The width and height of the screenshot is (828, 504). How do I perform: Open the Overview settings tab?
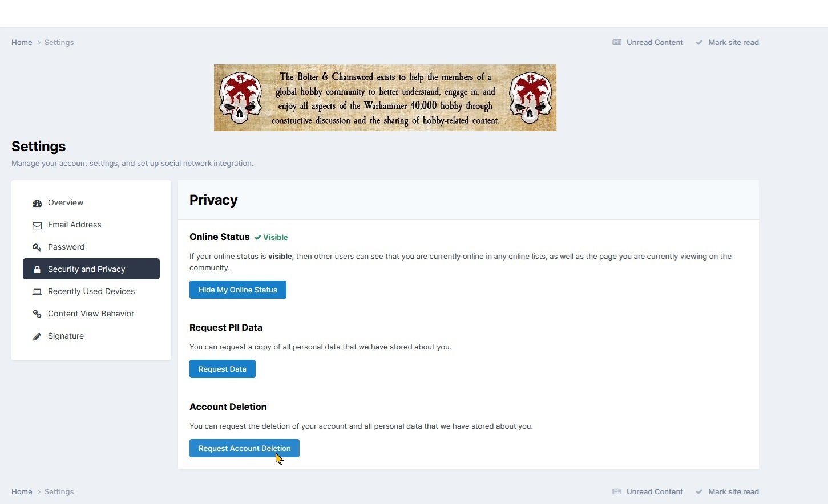pyautogui.click(x=66, y=203)
